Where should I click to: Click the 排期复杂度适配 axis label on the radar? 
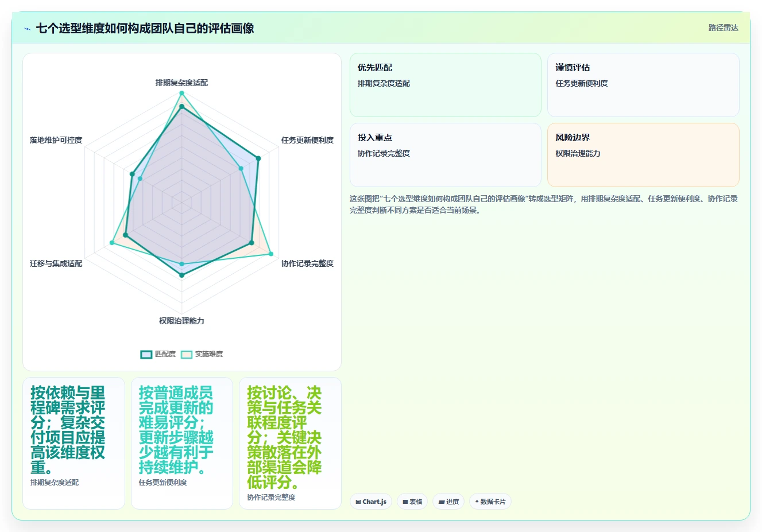tap(181, 83)
